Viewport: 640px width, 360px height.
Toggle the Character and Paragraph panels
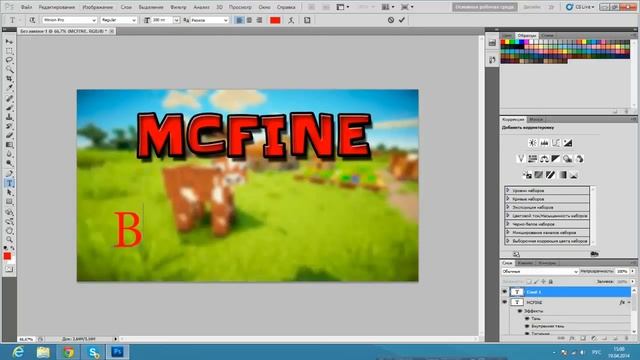[307, 20]
